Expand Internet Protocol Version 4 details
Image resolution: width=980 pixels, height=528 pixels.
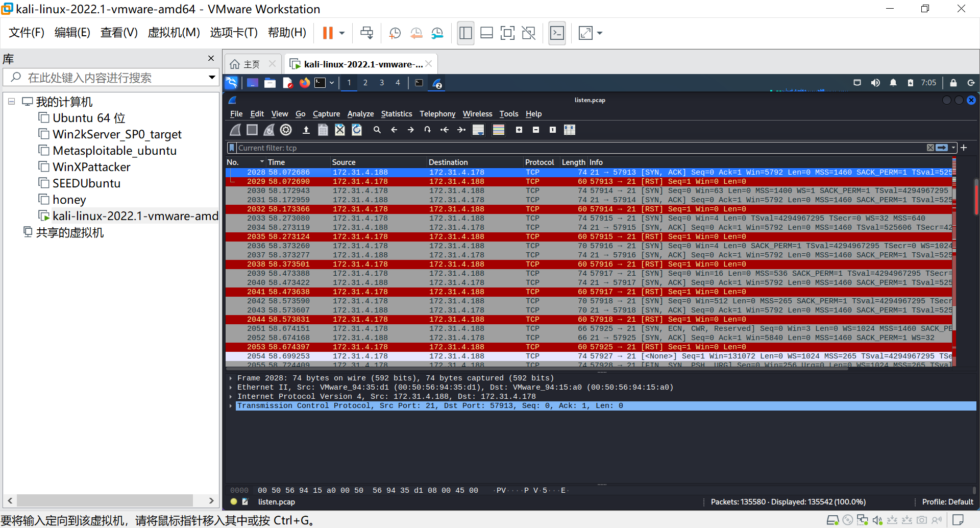click(231, 397)
